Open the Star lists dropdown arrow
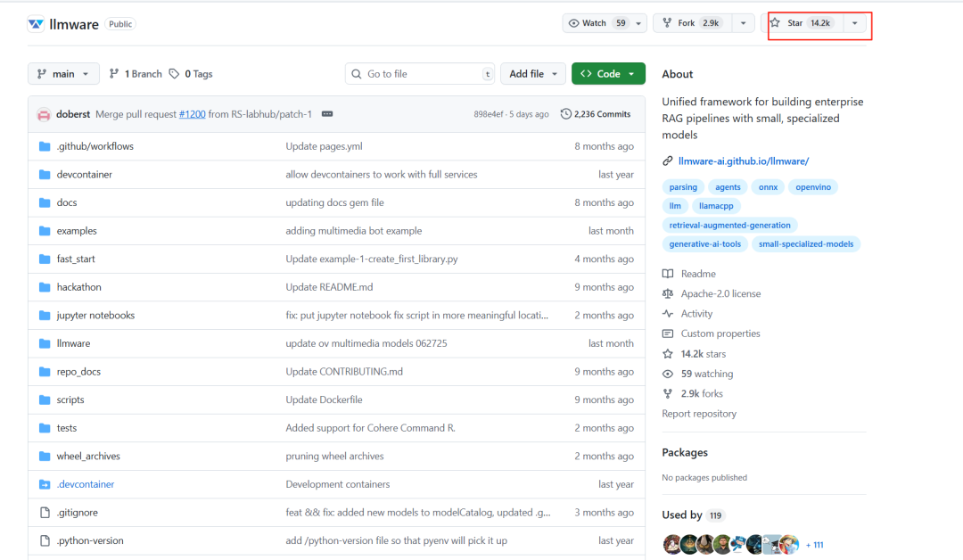Viewport: 963px width, 560px height. (854, 23)
